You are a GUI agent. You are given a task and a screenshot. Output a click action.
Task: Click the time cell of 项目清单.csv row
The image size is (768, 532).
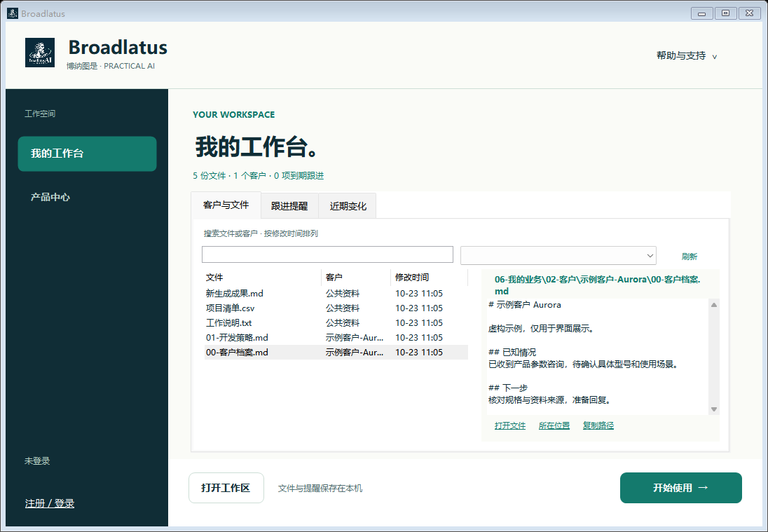(419, 308)
